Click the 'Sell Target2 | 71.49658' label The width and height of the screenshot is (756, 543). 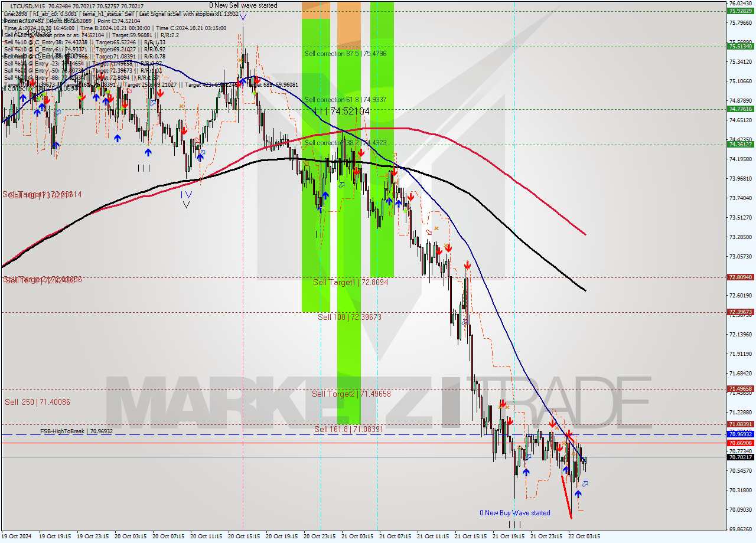click(x=351, y=394)
